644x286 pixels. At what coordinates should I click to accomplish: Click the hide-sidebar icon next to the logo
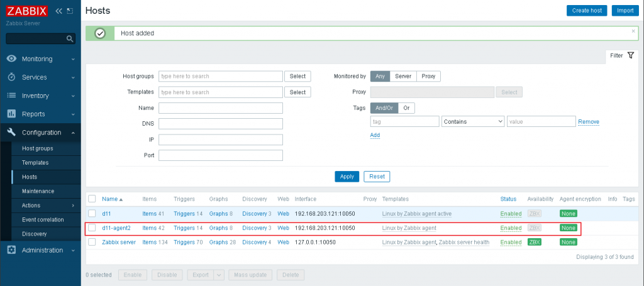70,11
